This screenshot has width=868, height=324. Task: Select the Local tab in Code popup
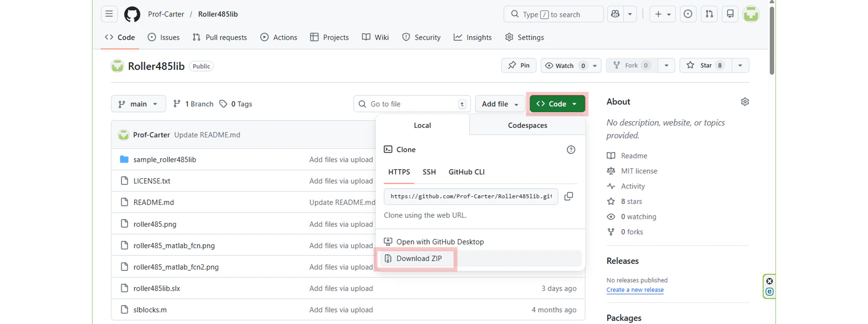[x=422, y=125]
